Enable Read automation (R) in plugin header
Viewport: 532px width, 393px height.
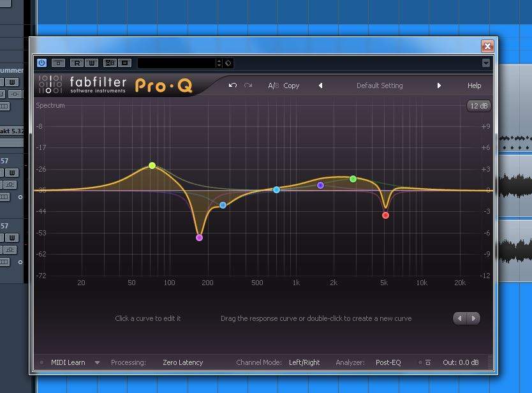click(x=77, y=63)
